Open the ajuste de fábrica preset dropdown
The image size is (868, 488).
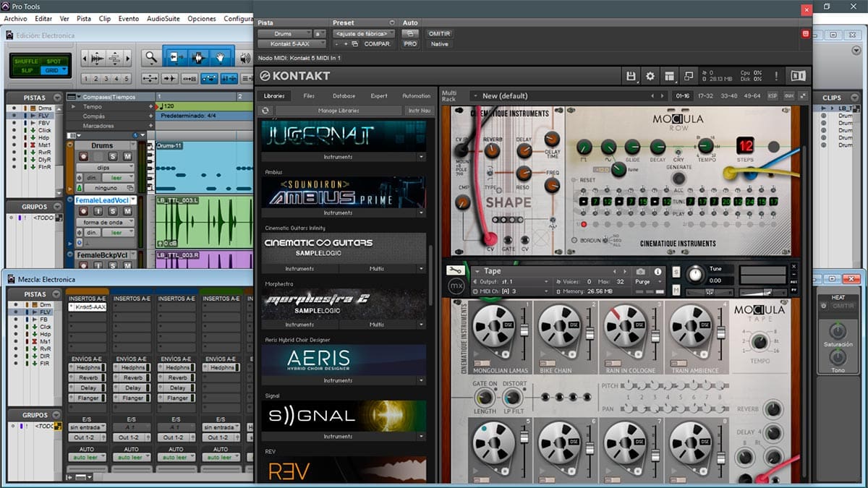[x=364, y=33]
